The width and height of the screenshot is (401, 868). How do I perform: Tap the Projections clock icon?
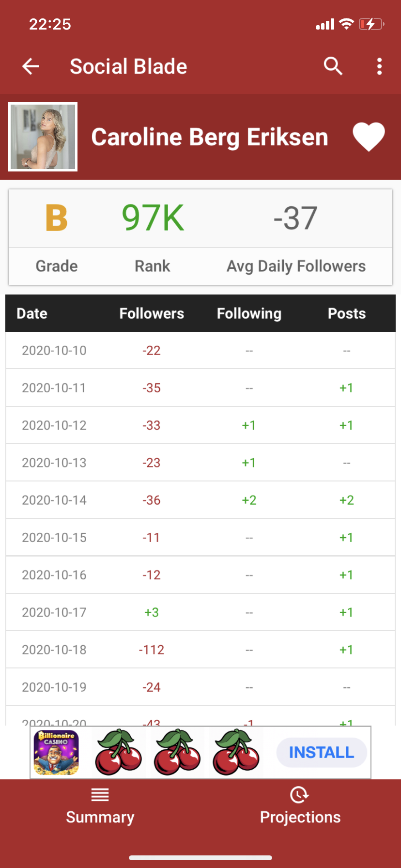(x=299, y=794)
